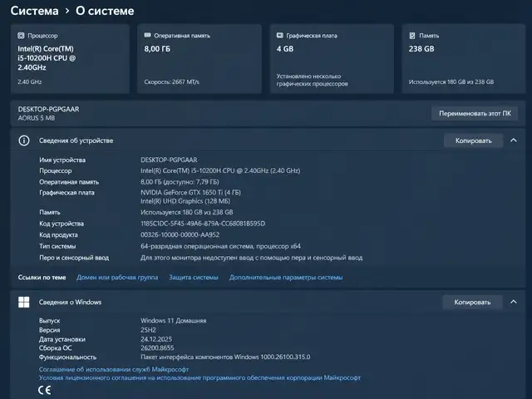This screenshot has height=399, width=532.
Task: Click the processor chip icon
Action: pos(21,36)
